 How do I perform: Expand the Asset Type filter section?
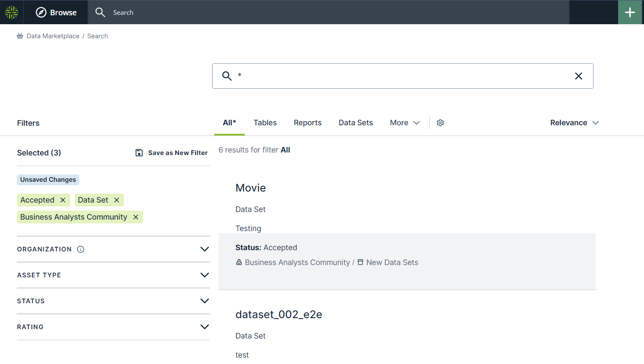click(x=204, y=275)
